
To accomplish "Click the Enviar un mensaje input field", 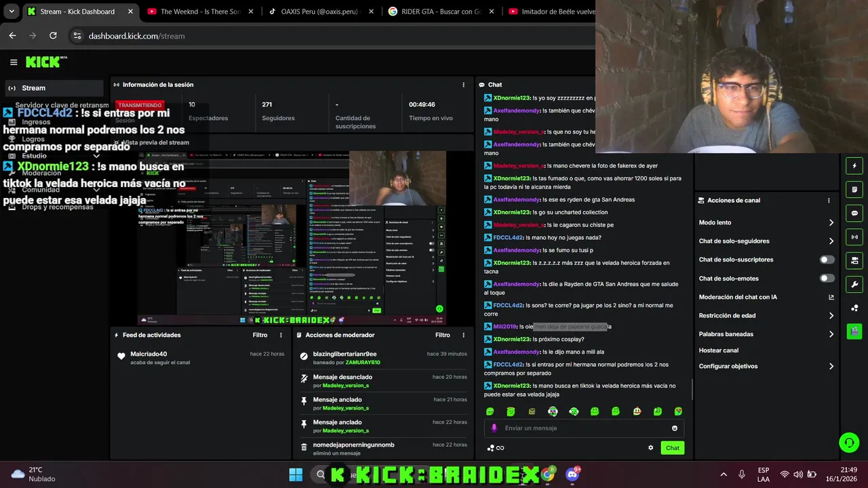I will coord(583,428).
